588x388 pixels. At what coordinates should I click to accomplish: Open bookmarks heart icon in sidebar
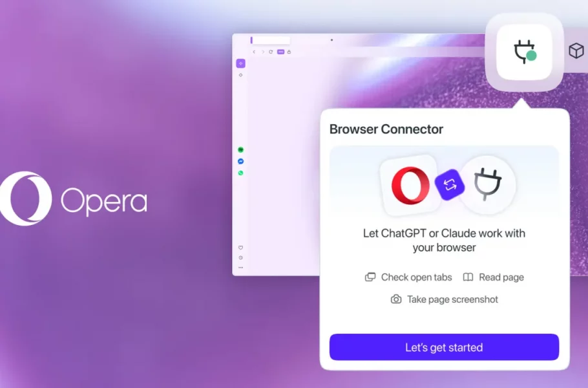click(x=241, y=248)
